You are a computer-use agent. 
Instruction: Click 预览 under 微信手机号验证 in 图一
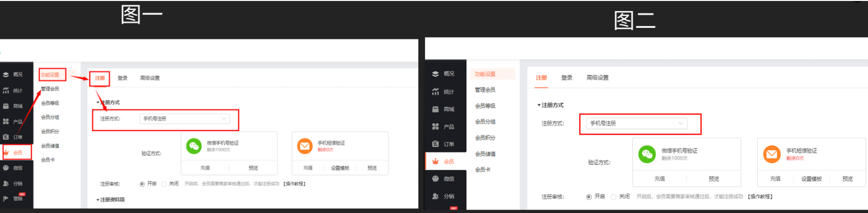253,168
